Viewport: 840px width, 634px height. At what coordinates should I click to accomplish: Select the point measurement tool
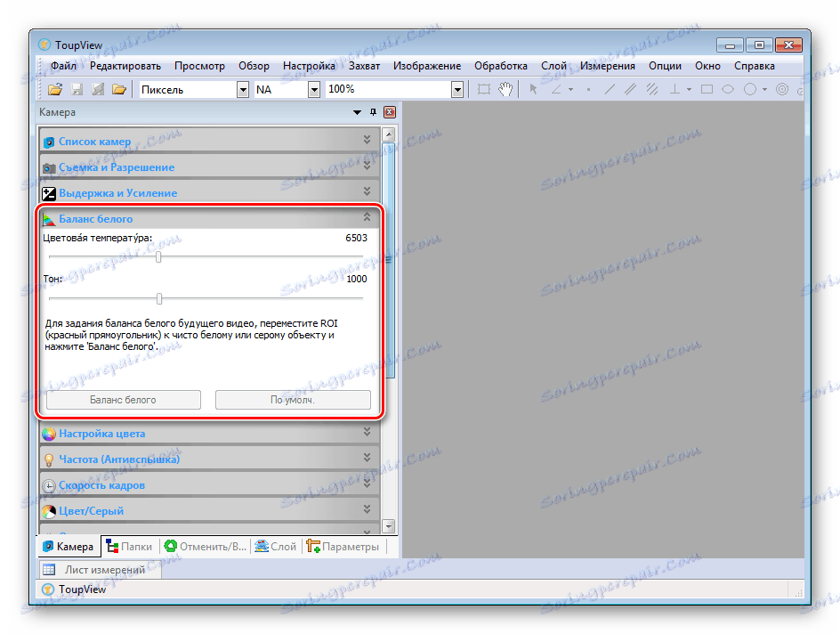click(588, 90)
